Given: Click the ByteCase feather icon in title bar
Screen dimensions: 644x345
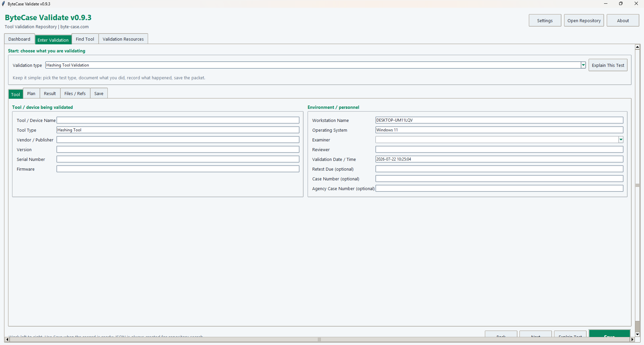Looking at the screenshot, I should [x=3, y=4].
